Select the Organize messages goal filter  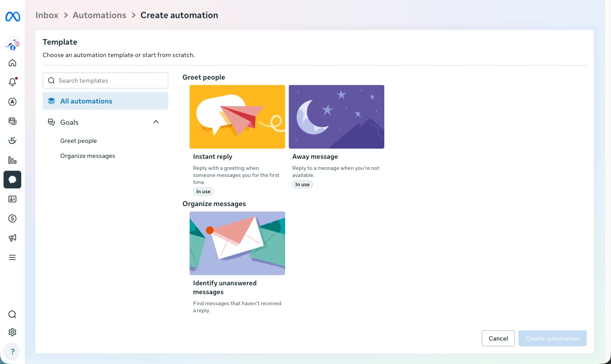[x=88, y=156]
